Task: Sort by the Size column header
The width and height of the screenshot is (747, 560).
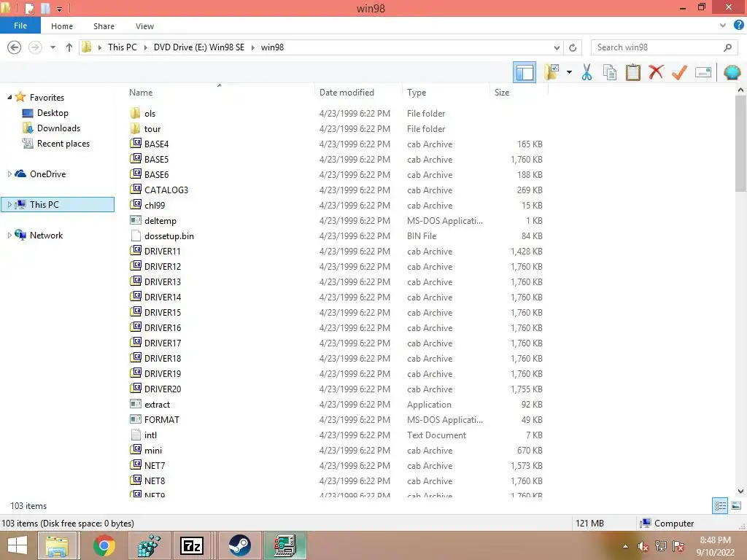Action: [x=502, y=93]
